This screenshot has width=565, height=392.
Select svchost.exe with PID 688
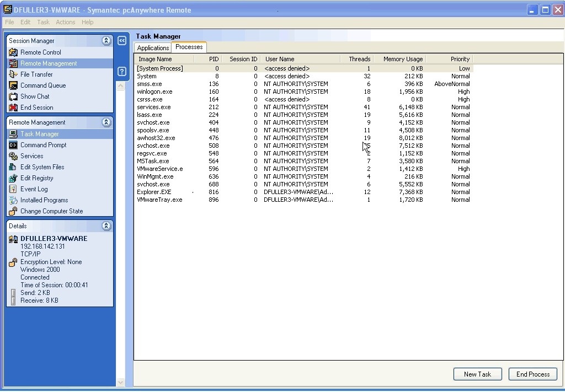click(x=304, y=184)
